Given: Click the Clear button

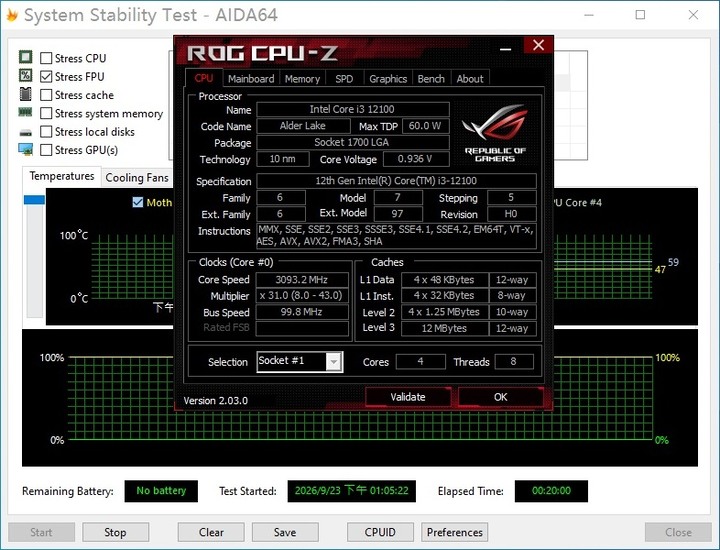Looking at the screenshot, I should pyautogui.click(x=211, y=533).
